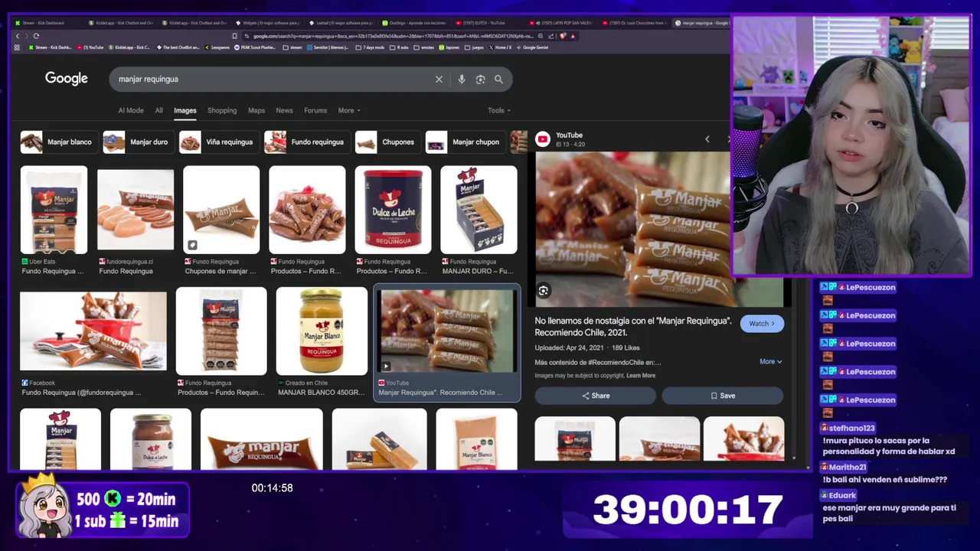The height and width of the screenshot is (551, 980).
Task: Switch to the All results tab
Action: click(158, 110)
